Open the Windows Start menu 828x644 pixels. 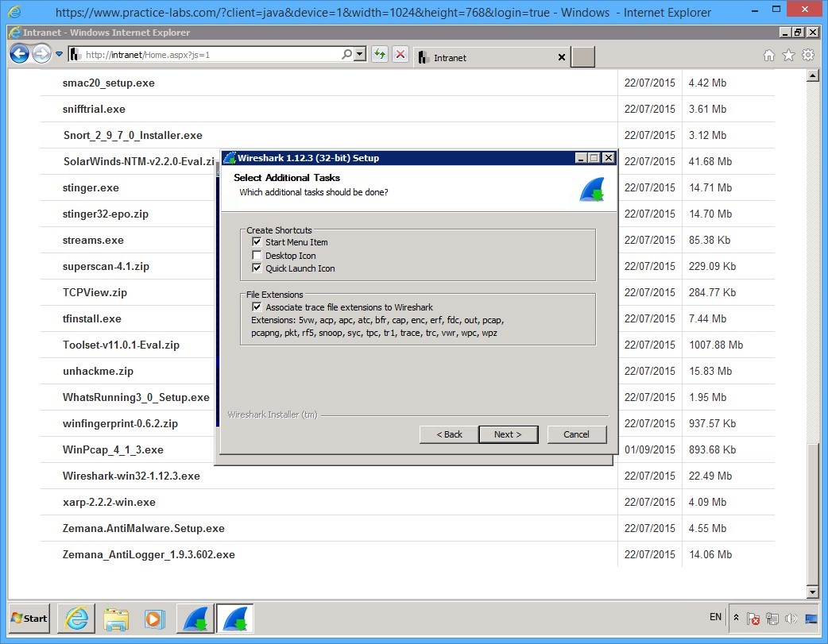pyautogui.click(x=28, y=618)
